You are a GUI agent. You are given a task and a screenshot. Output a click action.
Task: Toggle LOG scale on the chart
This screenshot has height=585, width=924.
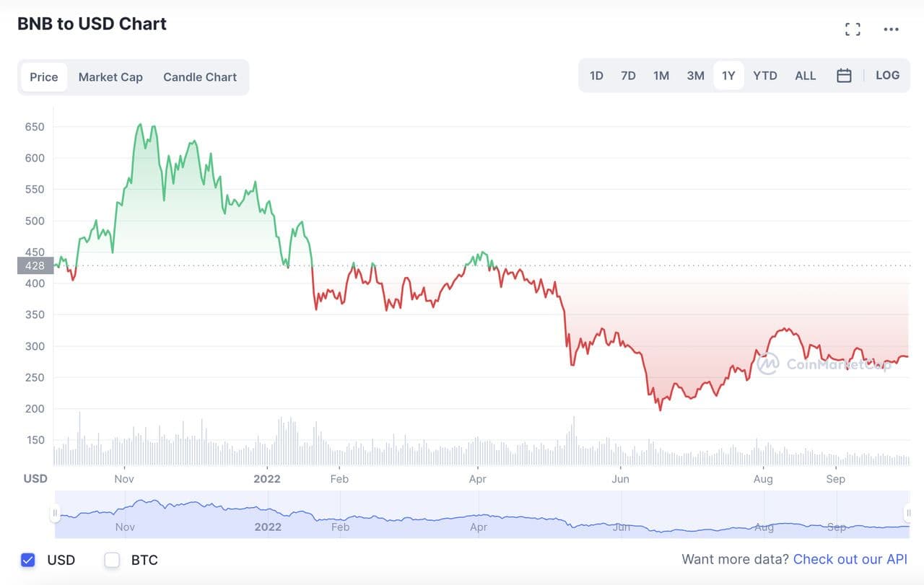(887, 75)
